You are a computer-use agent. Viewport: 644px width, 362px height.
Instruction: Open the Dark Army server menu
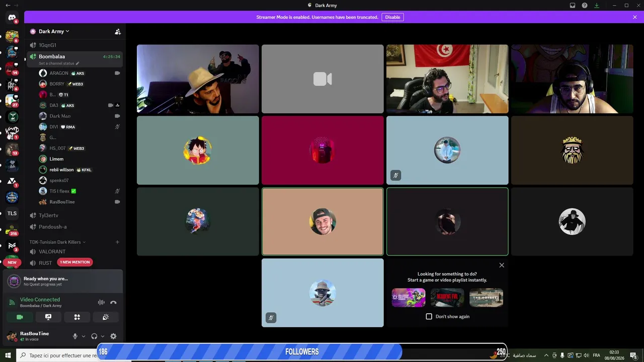tap(54, 31)
